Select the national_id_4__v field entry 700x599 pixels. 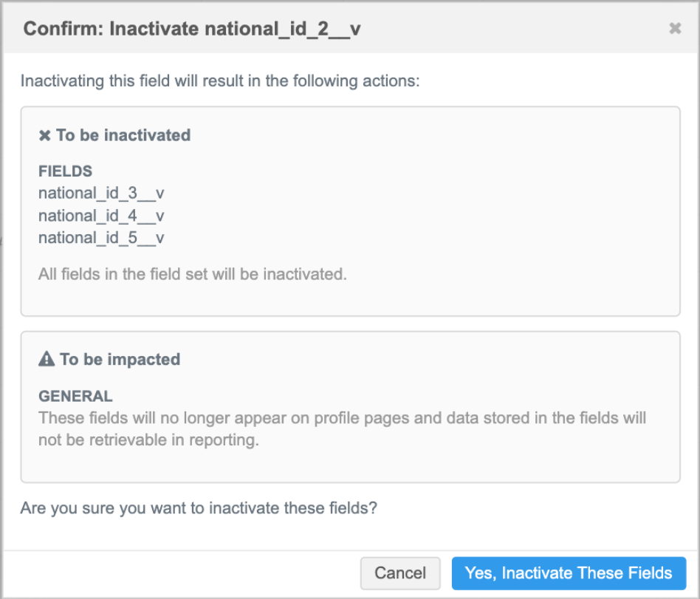pos(101,216)
